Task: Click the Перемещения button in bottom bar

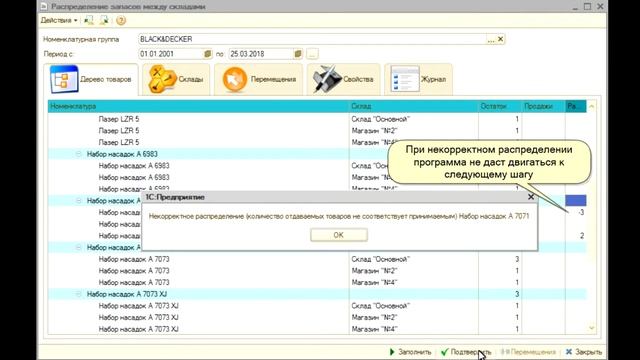Action: coord(528,352)
